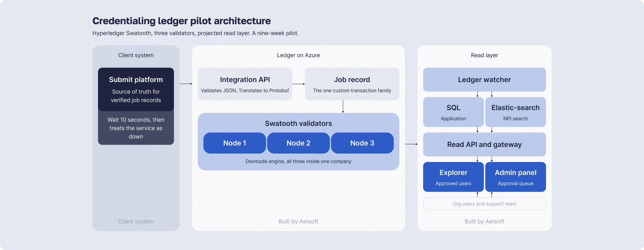Click 'Source of truth for verified job records'

(x=136, y=96)
